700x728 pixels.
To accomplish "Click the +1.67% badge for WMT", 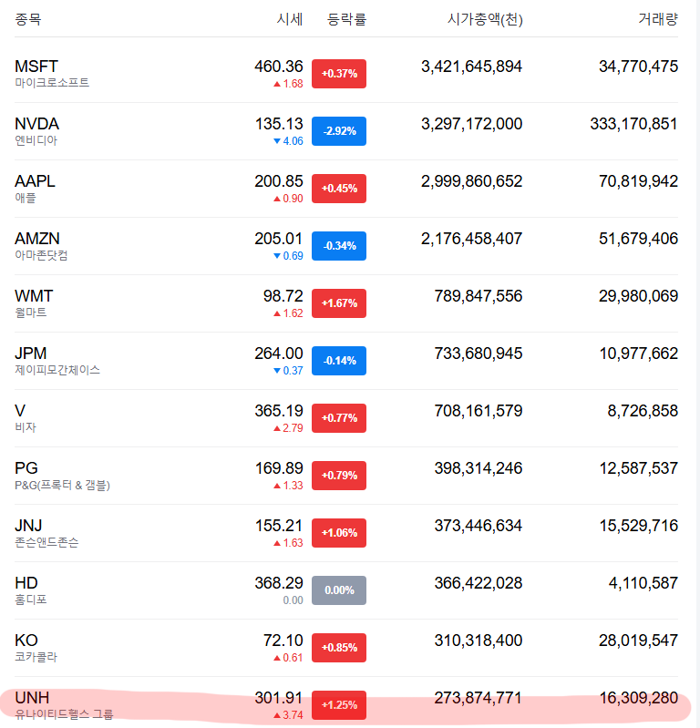I will [x=339, y=303].
